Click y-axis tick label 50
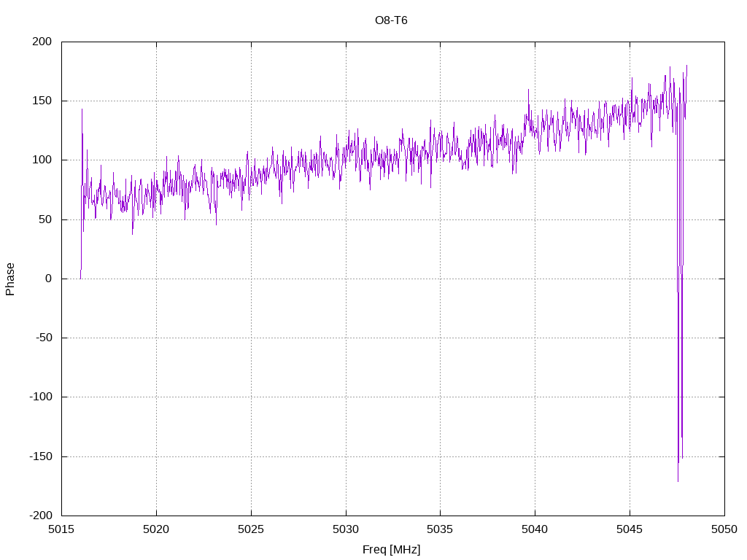This screenshot has height=560, width=747. point(45,219)
